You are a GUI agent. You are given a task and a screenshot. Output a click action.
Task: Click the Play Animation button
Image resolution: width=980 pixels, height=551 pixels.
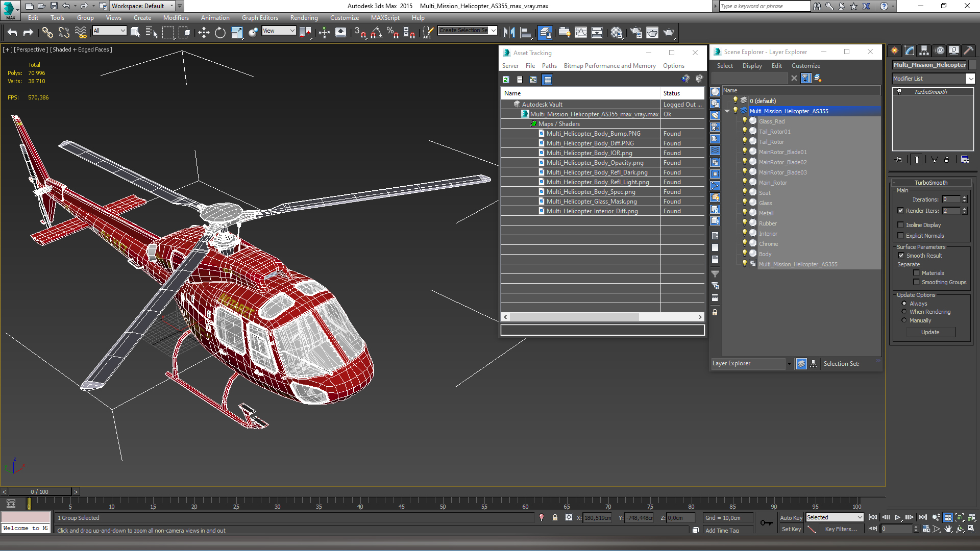coord(897,517)
